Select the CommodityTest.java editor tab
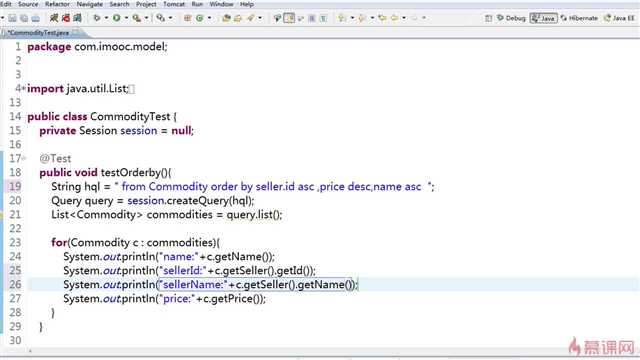This screenshot has height=360, width=640. coord(38,32)
